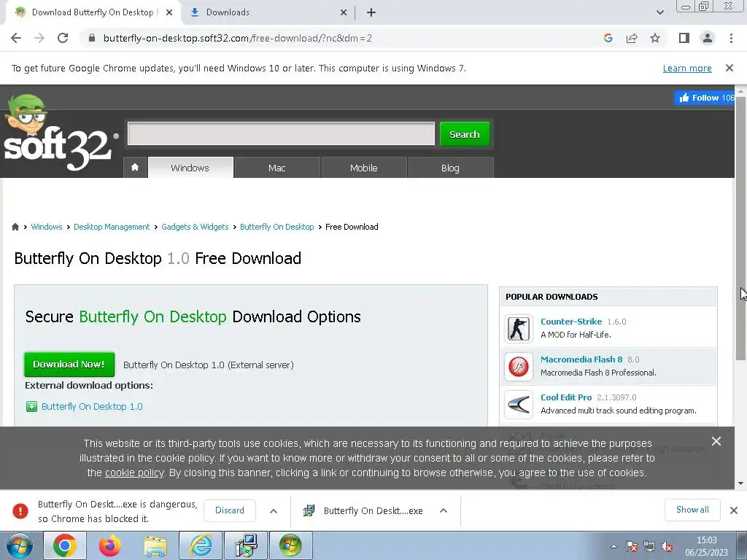Screen dimensions: 747x560
Task: Click the Macromedia Flash icon
Action: click(x=519, y=366)
